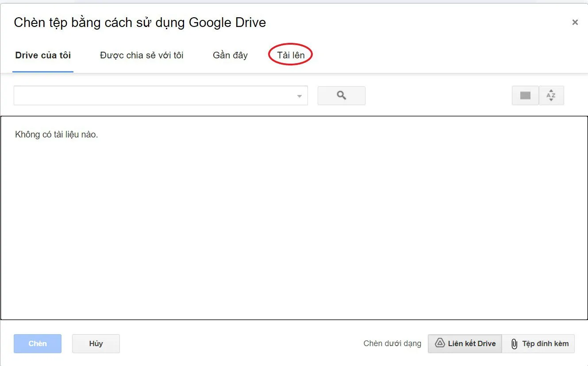Open the Drive của tôi tab

[x=43, y=55]
